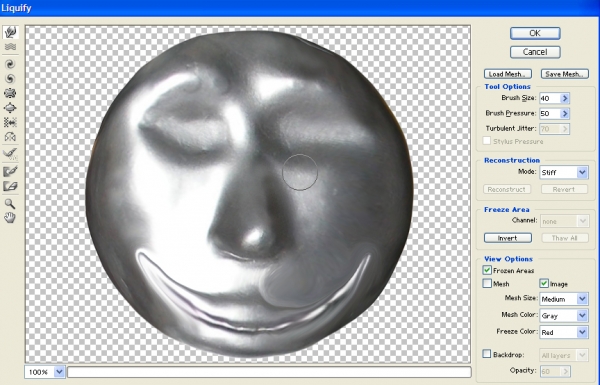The width and height of the screenshot is (600, 385).
Task: Click the Tool Options heading
Action: tap(507, 86)
